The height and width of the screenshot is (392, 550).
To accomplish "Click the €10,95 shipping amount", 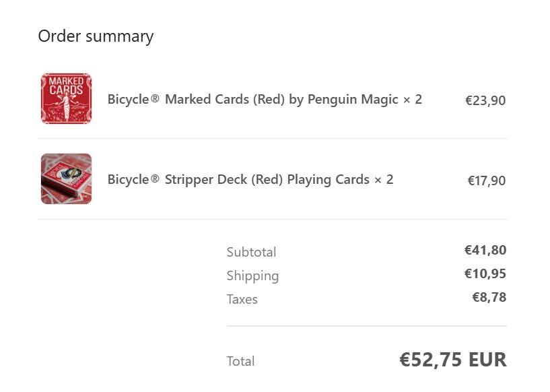I will pyautogui.click(x=485, y=273).
